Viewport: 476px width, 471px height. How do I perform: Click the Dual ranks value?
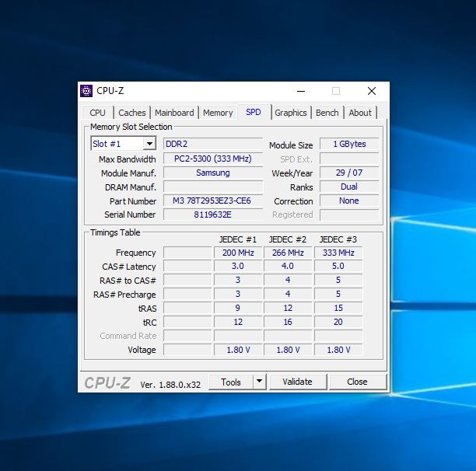click(349, 187)
